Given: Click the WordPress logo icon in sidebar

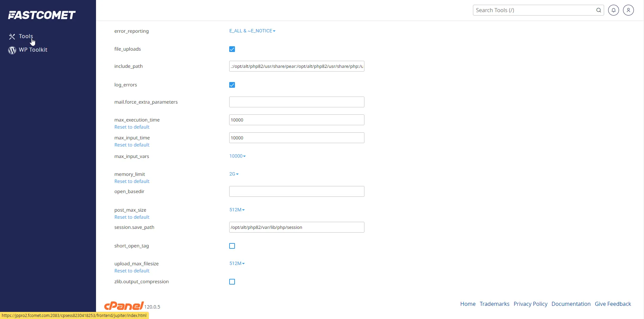Looking at the screenshot, I should point(12,50).
